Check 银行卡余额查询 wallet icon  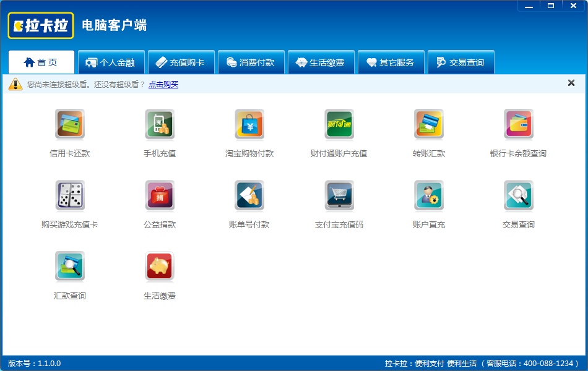[x=519, y=124]
